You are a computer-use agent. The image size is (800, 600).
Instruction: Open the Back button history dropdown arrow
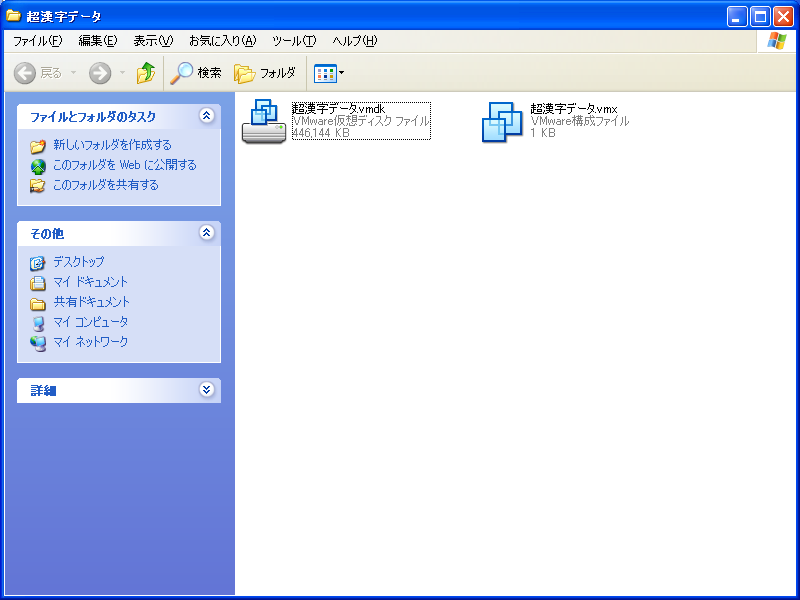tap(73, 73)
